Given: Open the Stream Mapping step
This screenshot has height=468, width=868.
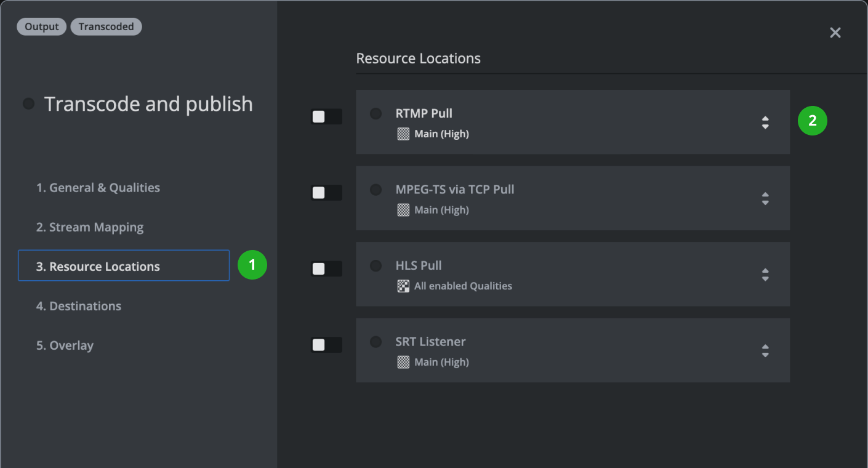Looking at the screenshot, I should point(90,227).
